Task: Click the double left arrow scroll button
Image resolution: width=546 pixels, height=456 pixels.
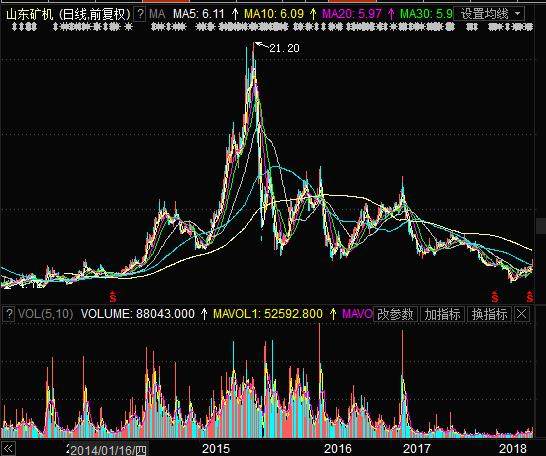Action: (8, 448)
